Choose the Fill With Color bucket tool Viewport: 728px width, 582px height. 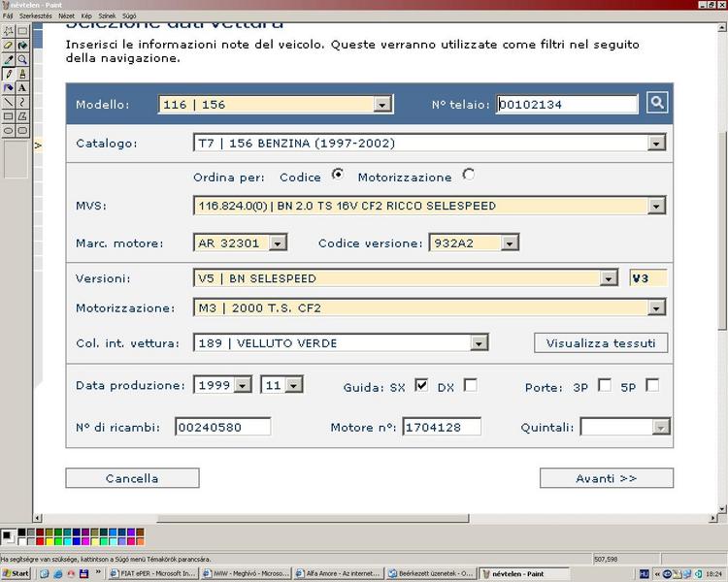[x=22, y=46]
